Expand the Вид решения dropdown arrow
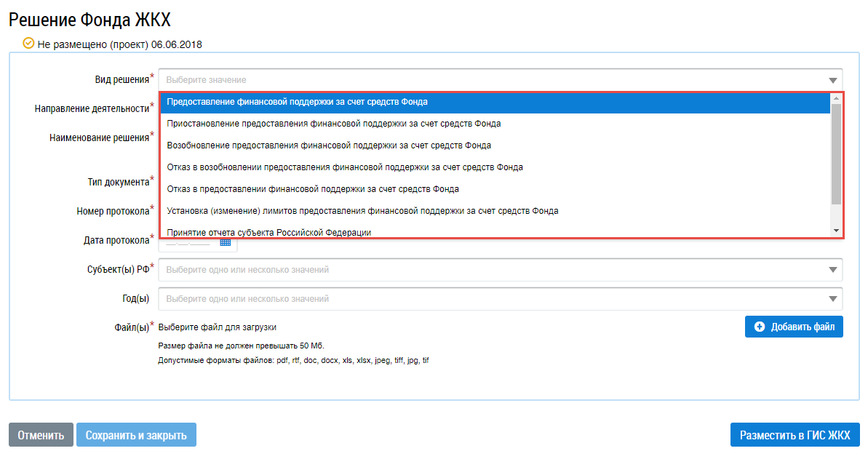 (832, 80)
